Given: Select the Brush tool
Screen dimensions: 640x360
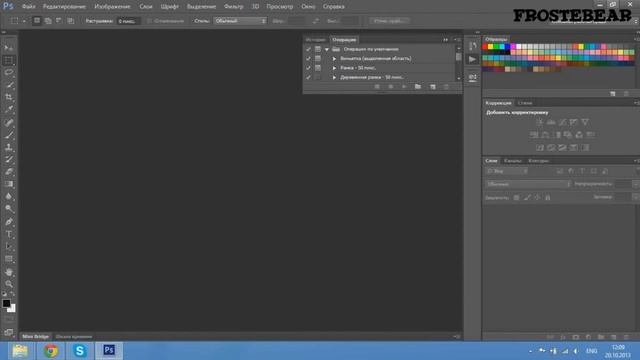Looking at the screenshot, I should [x=9, y=135].
